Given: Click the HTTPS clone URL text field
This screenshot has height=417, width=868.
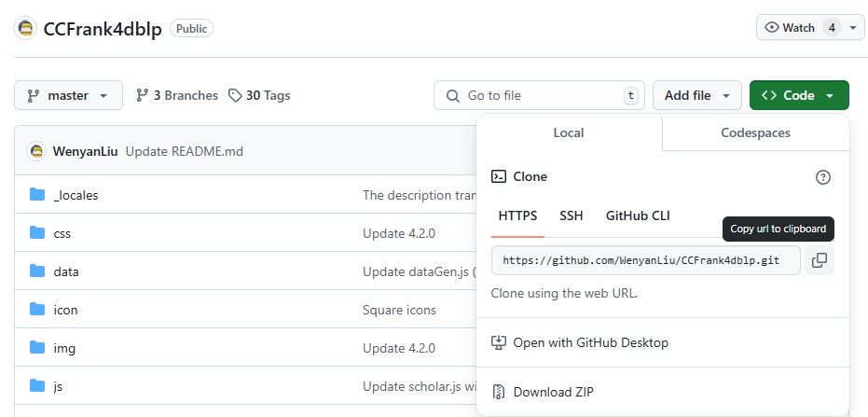Looking at the screenshot, I should pos(646,260).
